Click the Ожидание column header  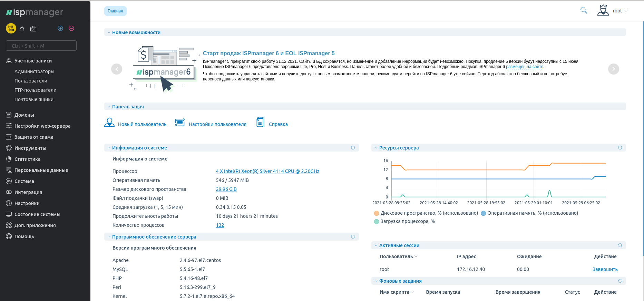(529, 256)
